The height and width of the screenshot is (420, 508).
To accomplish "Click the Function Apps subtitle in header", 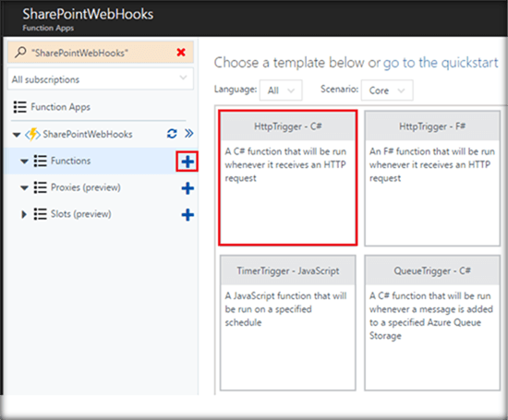I will coord(48,29).
